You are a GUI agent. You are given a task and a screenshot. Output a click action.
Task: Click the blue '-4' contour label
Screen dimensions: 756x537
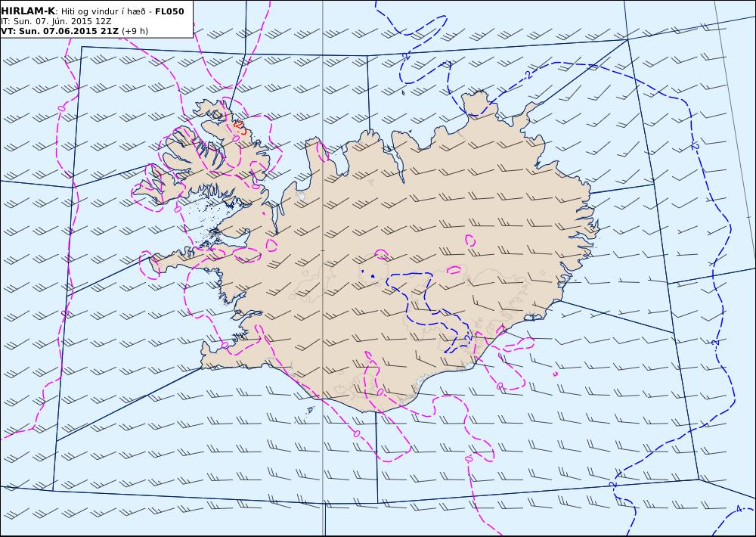[738, 510]
